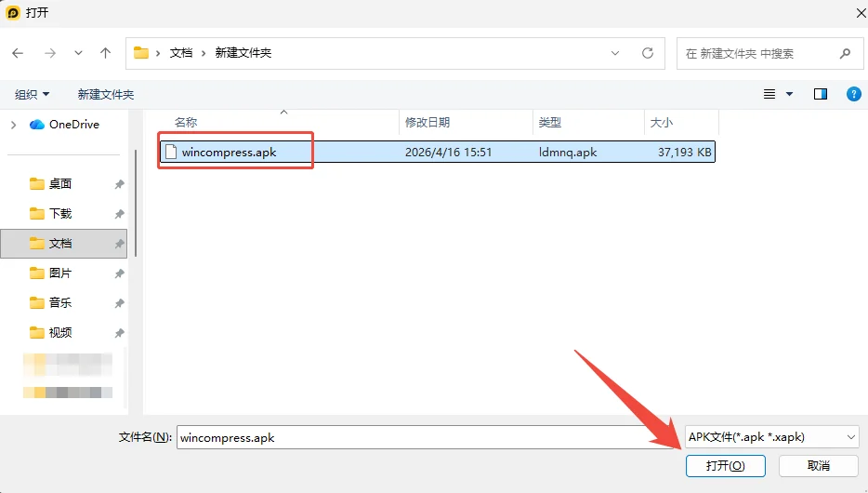The height and width of the screenshot is (493, 868).
Task: Open the 组织 menu
Action: tap(32, 94)
